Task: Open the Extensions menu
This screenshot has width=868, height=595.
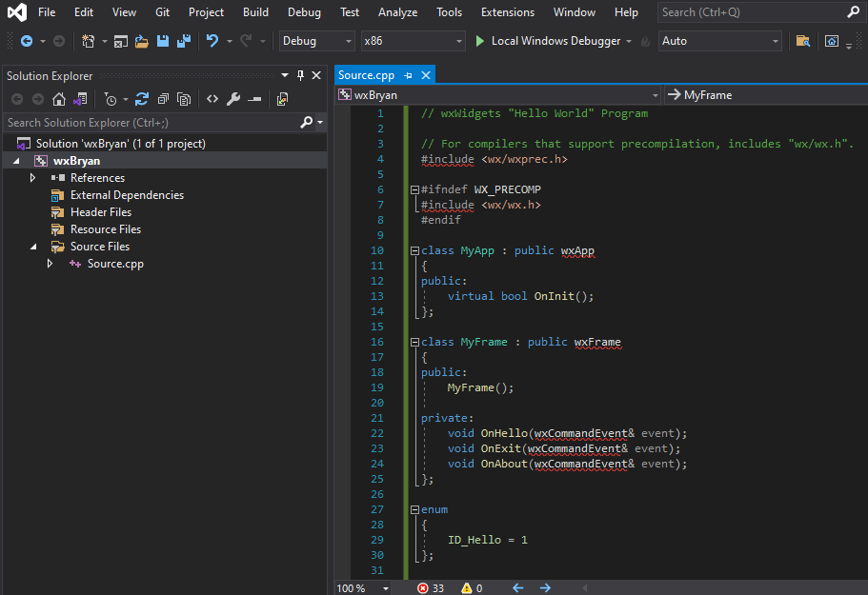Action: (x=508, y=12)
